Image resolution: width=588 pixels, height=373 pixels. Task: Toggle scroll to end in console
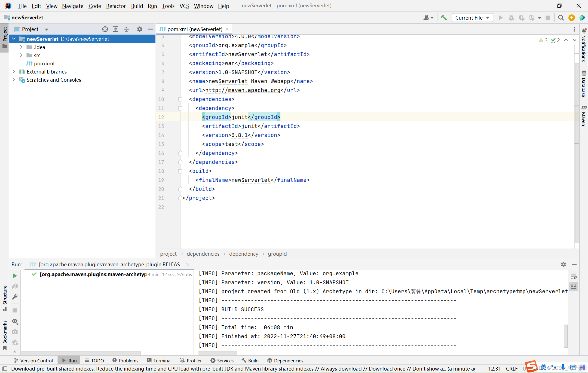(x=574, y=286)
